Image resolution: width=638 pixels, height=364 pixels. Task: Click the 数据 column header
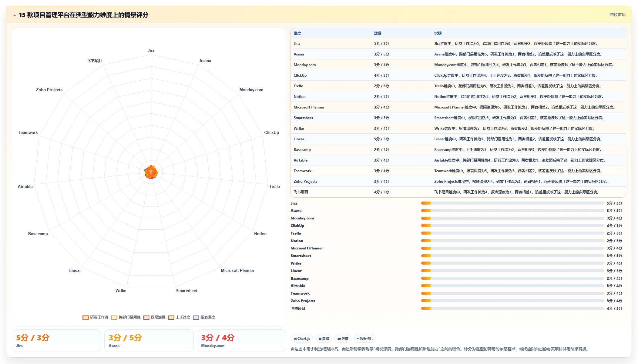click(378, 33)
